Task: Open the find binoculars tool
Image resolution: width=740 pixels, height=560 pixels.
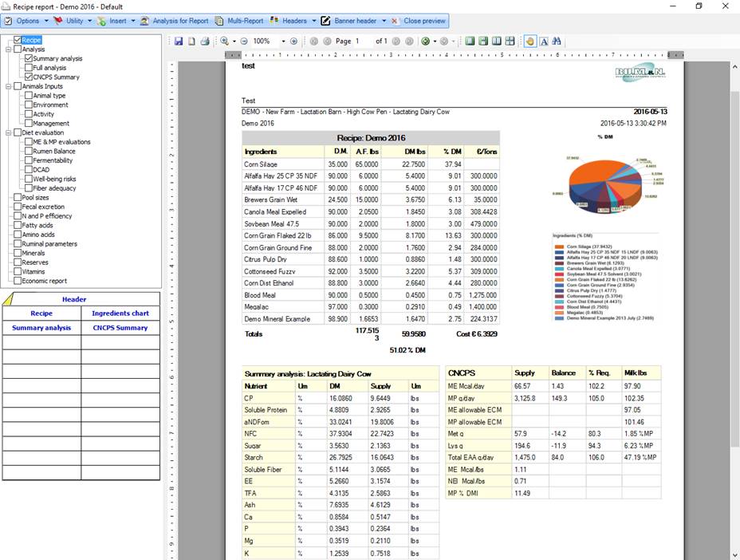Action: pyautogui.click(x=557, y=41)
